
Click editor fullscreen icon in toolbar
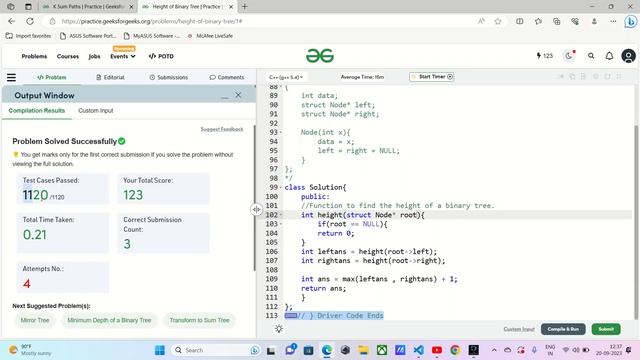(x=619, y=76)
